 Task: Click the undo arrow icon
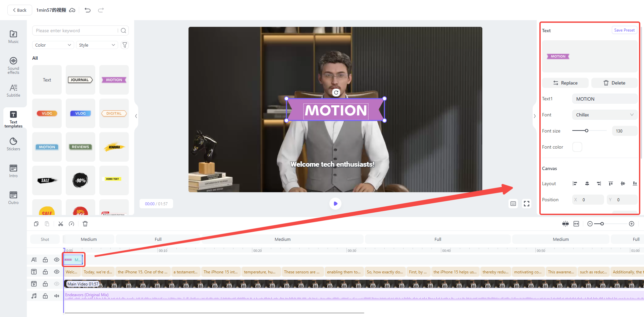[x=88, y=10]
